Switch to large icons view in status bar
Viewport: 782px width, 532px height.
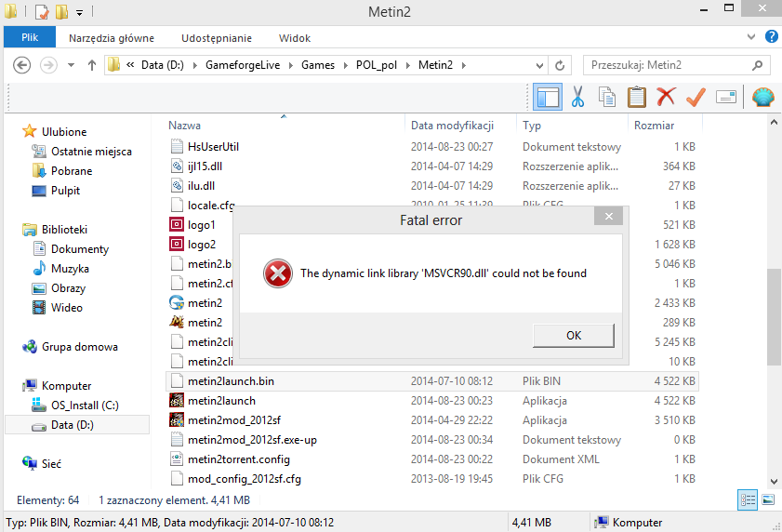[767, 500]
